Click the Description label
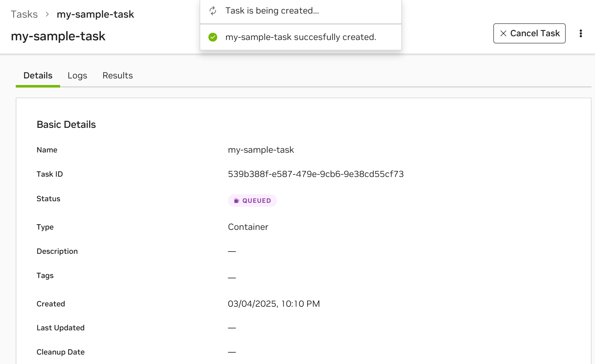 (x=57, y=251)
